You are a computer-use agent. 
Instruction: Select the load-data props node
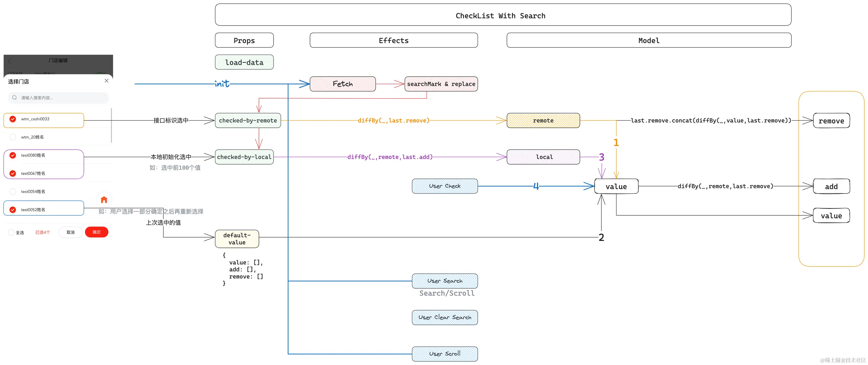pyautogui.click(x=244, y=62)
